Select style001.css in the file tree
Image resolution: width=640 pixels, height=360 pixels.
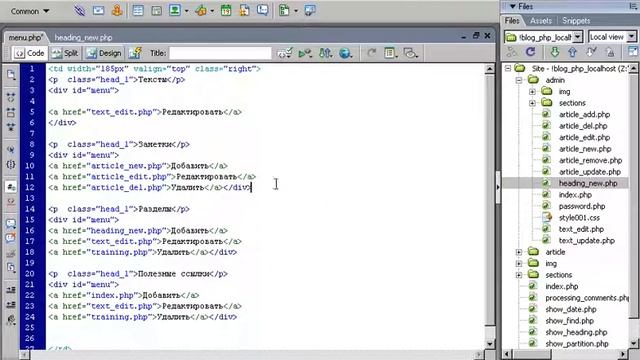(579, 218)
